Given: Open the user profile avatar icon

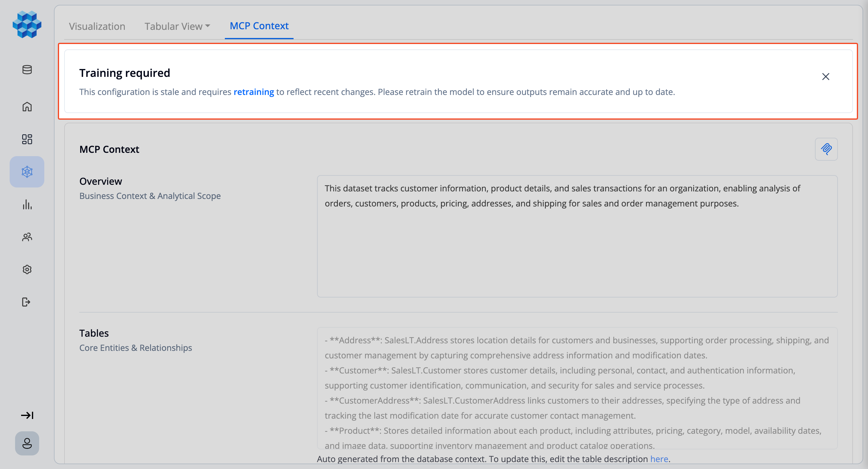Looking at the screenshot, I should click(27, 443).
